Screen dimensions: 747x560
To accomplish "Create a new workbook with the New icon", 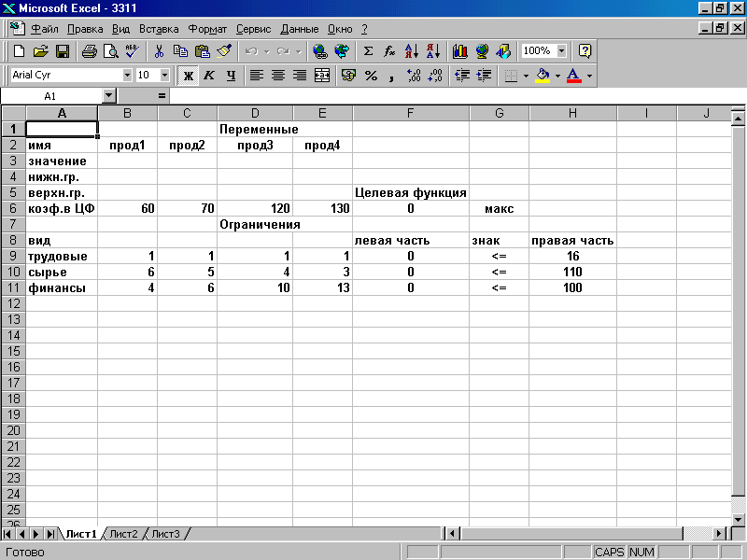I will (x=19, y=51).
